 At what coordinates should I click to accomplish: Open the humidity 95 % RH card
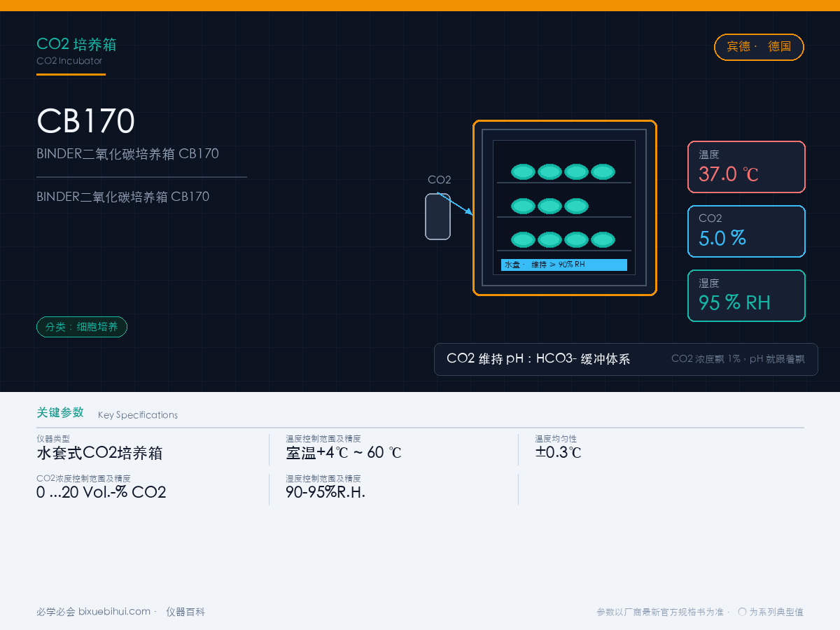(x=746, y=296)
